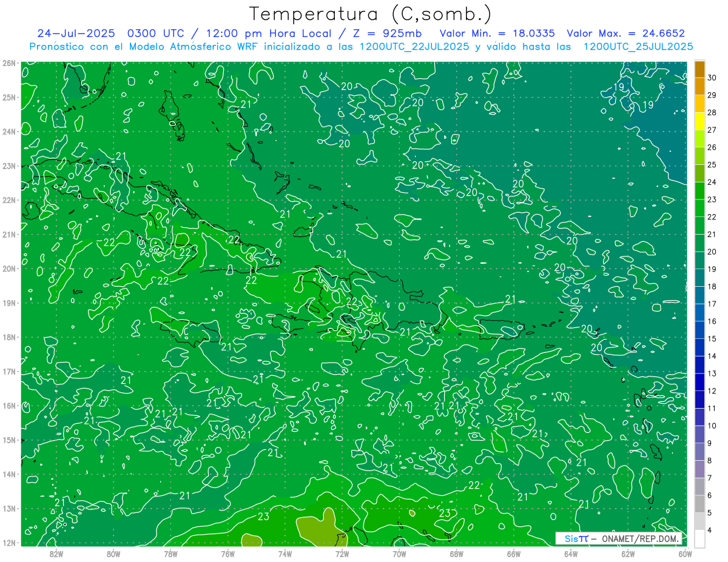Screen dimensions: 728x562
Task: Click the '74W' longitude axis label
Action: (285, 553)
